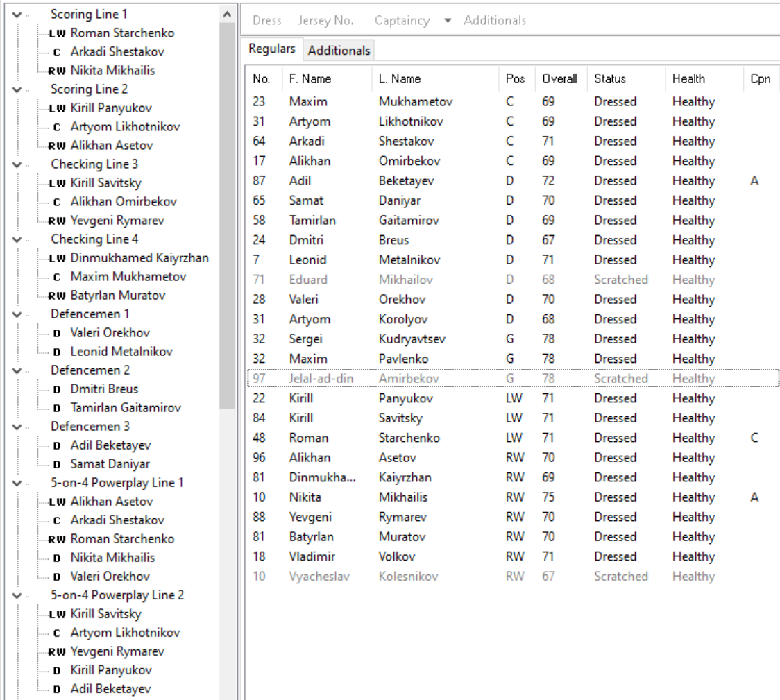780x700 pixels.
Task: Click the up arrow of the lines scrollbar
Action: point(228,15)
